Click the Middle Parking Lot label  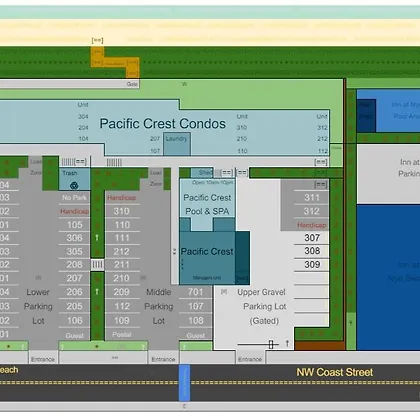[159, 306]
